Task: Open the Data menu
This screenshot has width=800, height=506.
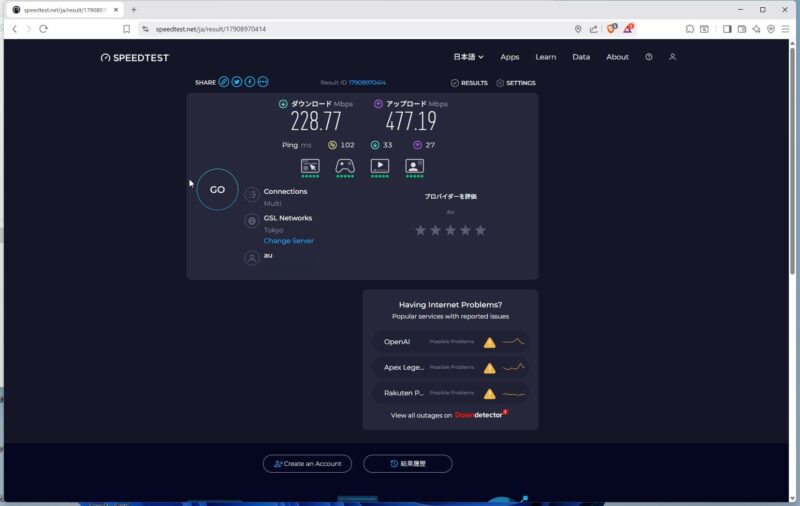Action: click(581, 57)
